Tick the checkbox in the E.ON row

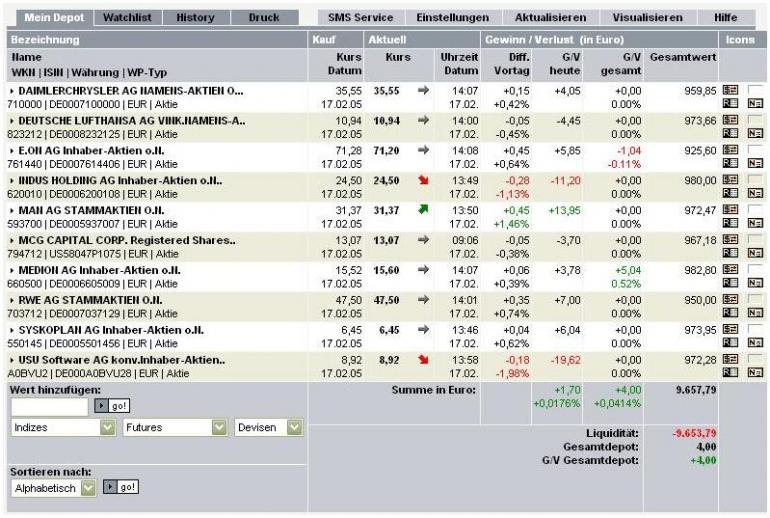tap(755, 149)
